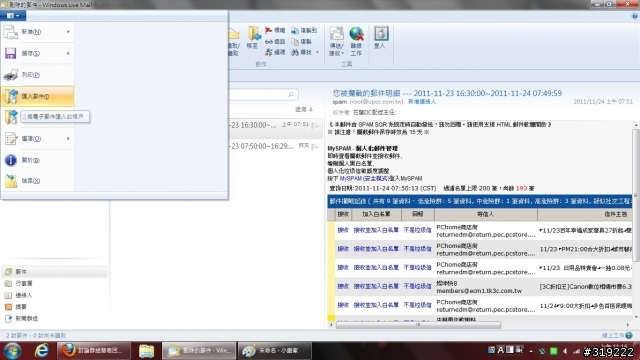Open the MySPAM (安全模式) link in the email body

click(x=363, y=179)
